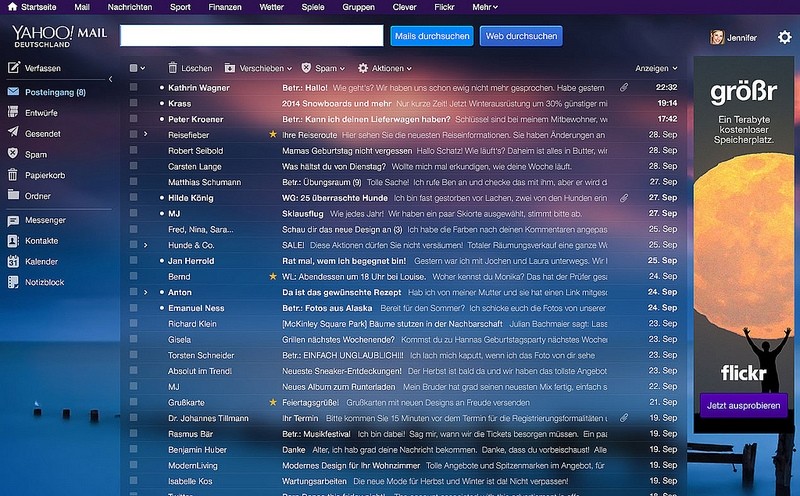Open the Posteingang envelope icon
The width and height of the screenshot is (800, 496).
tap(13, 92)
